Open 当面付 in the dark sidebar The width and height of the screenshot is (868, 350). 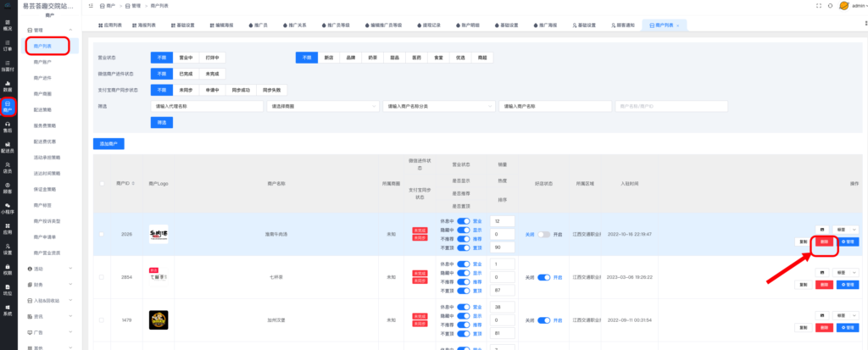pos(8,65)
